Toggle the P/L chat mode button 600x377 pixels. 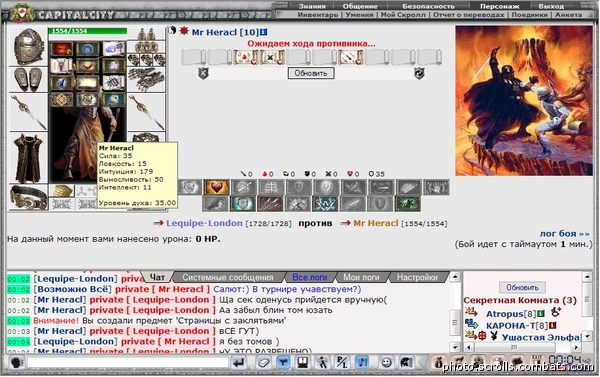pyautogui.click(x=341, y=362)
